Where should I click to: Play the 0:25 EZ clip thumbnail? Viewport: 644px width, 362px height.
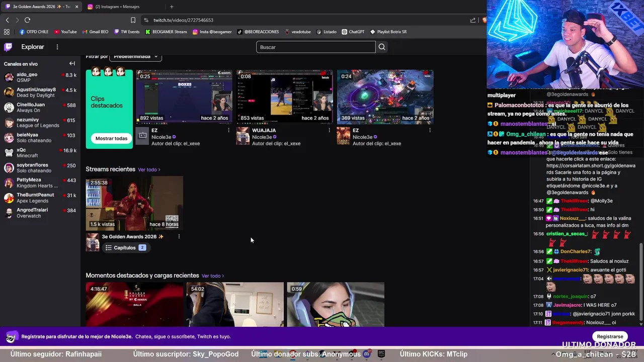[x=184, y=97]
